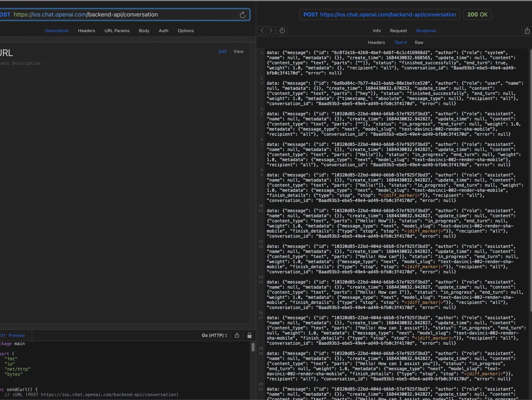Click the export icon beside Go (HTTP)
This screenshot has height=400, width=532.
(x=237, y=335)
